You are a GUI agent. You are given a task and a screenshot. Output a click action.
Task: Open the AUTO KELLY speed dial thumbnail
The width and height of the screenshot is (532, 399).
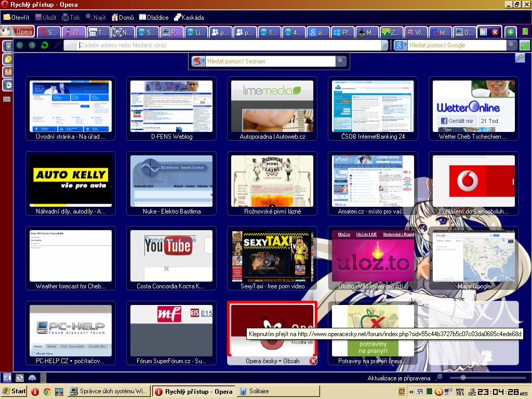tap(71, 180)
